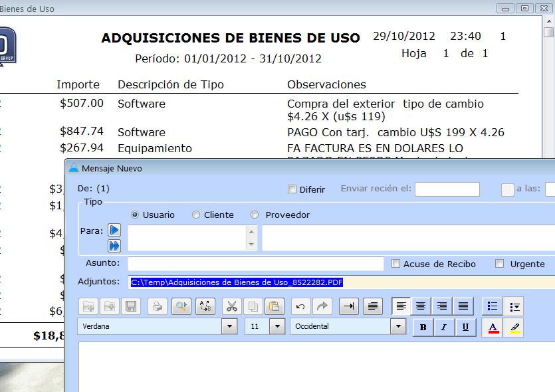The height and width of the screenshot is (392, 555).
Task: Apply center alignment from the toolbar
Action: pyautogui.click(x=421, y=306)
